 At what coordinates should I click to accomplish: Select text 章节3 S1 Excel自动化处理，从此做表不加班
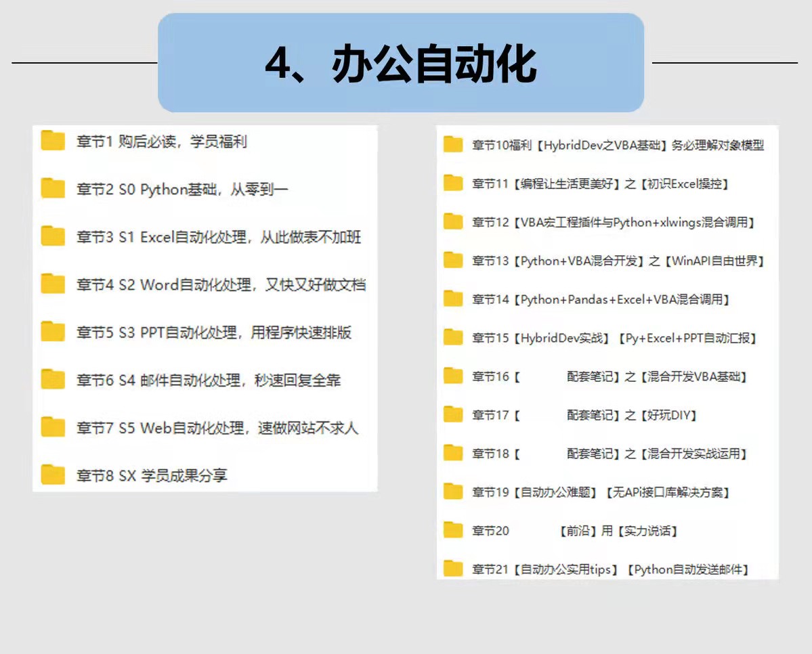[x=219, y=237]
